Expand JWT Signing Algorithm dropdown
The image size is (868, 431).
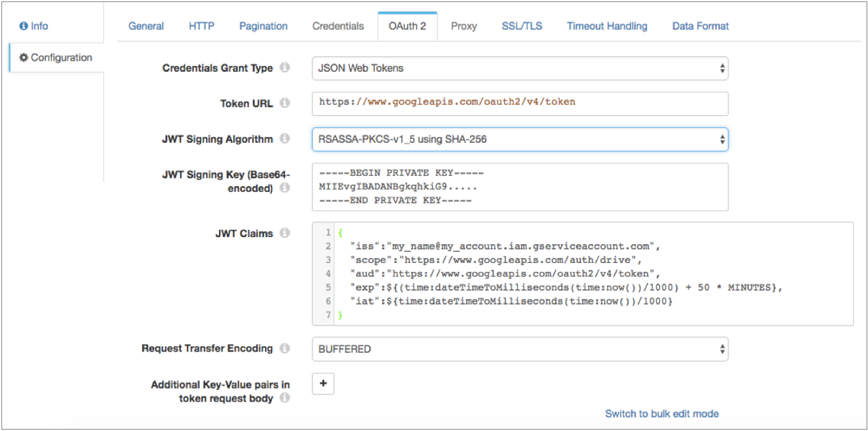coord(520,139)
